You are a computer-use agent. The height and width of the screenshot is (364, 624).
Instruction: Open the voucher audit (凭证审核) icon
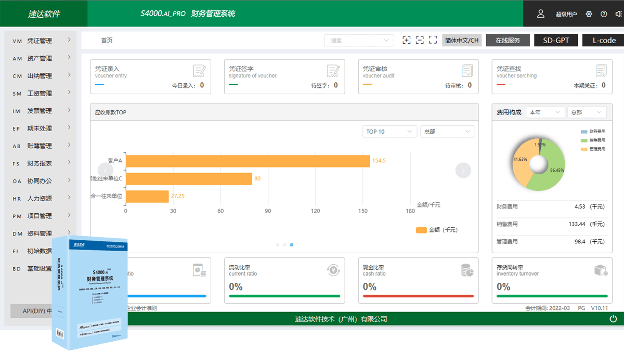click(x=467, y=71)
